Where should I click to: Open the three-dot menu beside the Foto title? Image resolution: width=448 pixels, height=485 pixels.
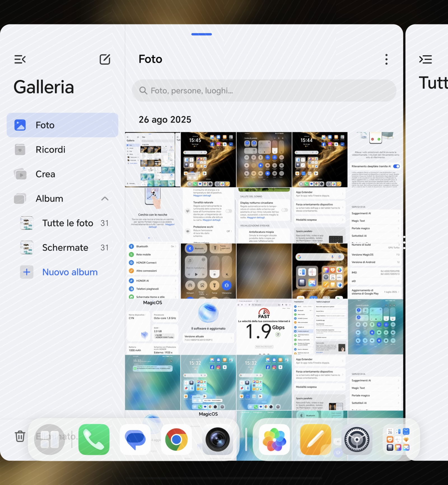pyautogui.click(x=386, y=59)
